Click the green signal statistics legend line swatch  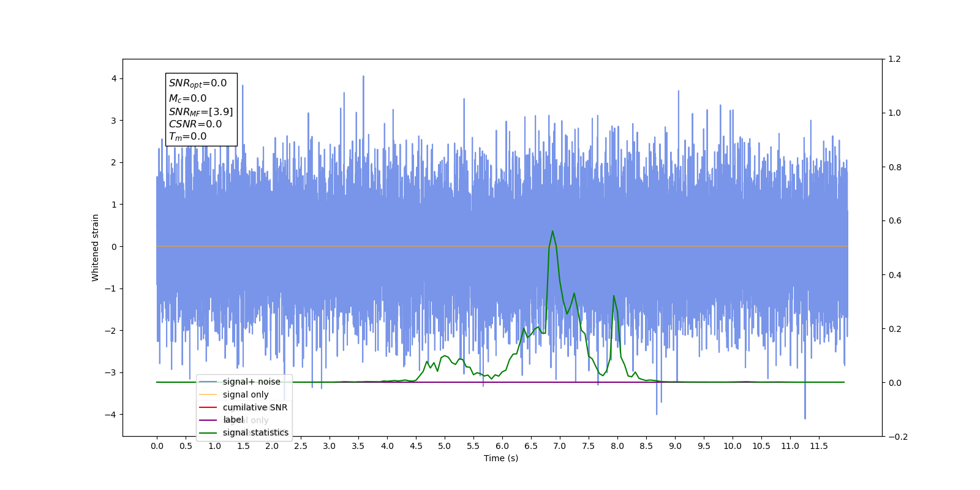coord(208,432)
